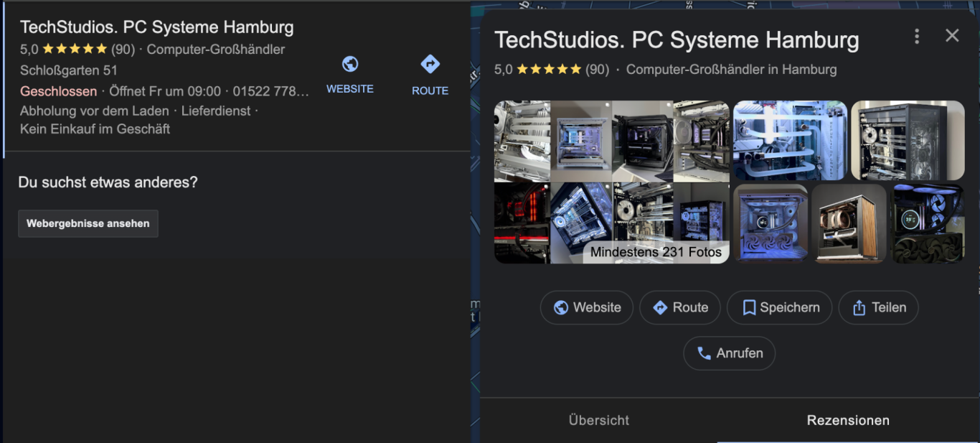Viewport: 980px width, 443px height.
Task: Open the TechStudios title in the left listing
Action: pos(156,27)
